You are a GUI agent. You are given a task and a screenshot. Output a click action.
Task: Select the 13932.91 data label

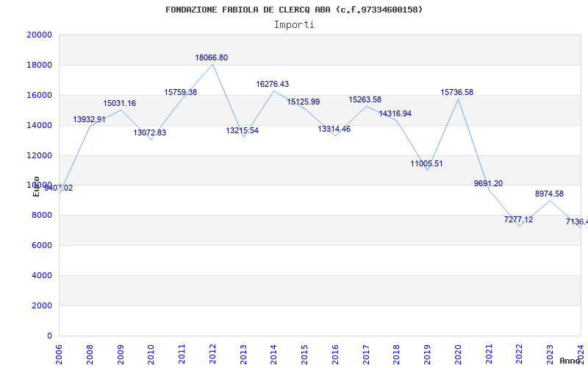click(89, 119)
